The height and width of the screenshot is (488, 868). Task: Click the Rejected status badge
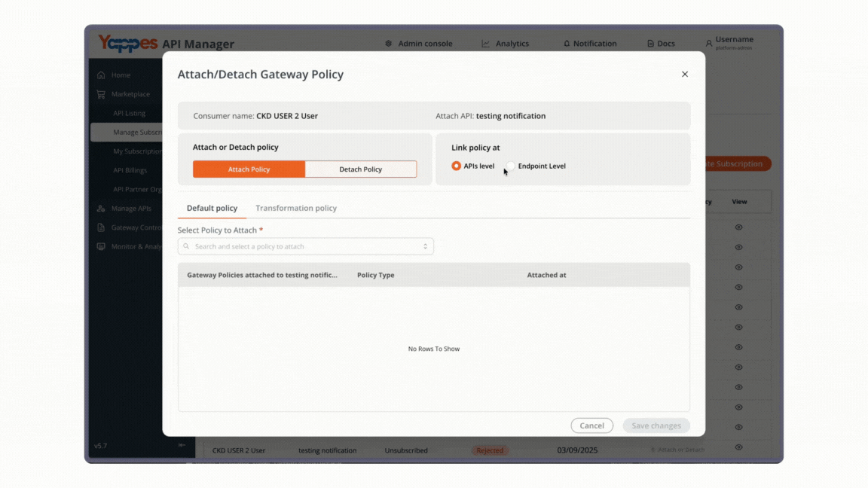tap(490, 450)
